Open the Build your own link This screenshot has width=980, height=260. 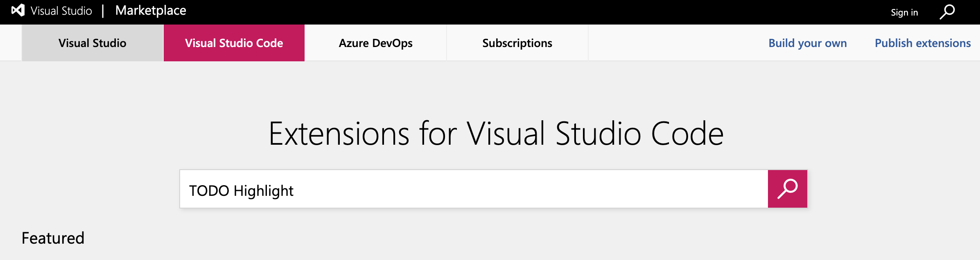click(808, 43)
